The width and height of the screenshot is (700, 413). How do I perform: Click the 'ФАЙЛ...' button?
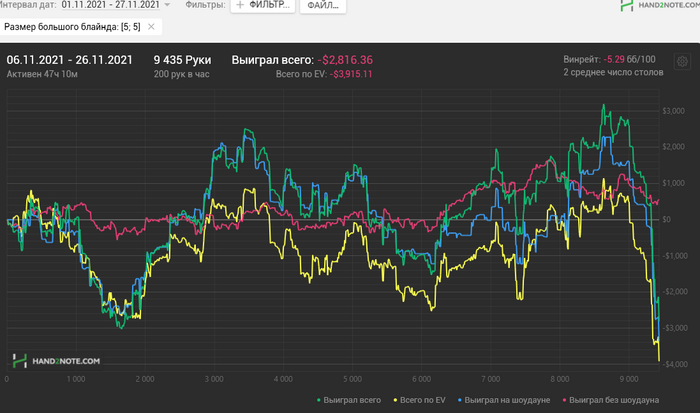pyautogui.click(x=323, y=6)
